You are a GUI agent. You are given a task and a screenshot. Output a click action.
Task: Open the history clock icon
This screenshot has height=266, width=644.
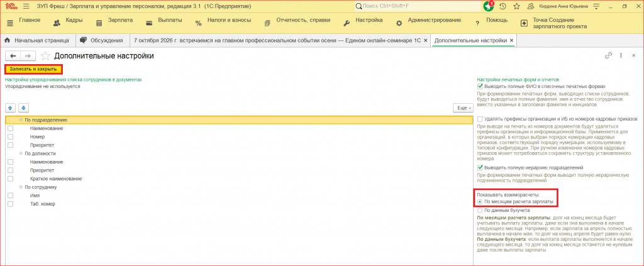(502, 6)
